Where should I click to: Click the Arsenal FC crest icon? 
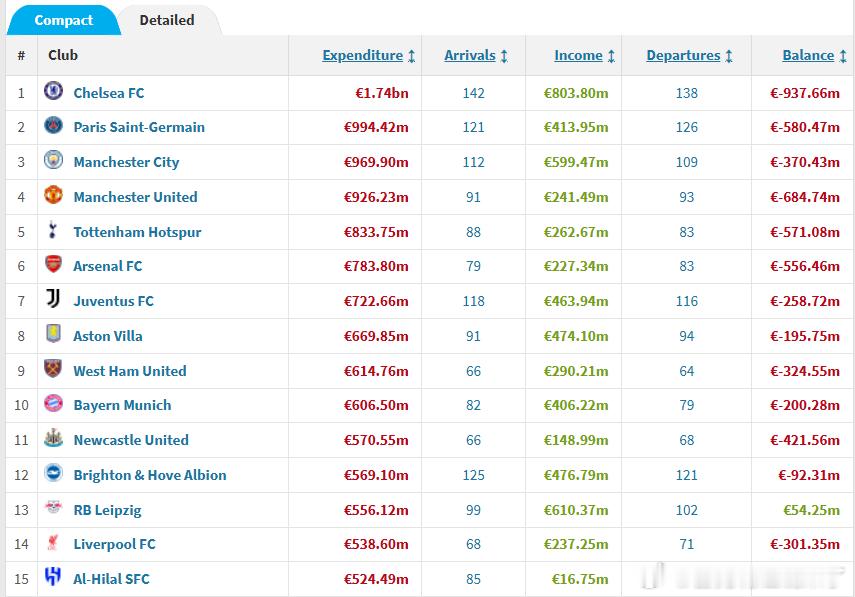(x=54, y=265)
